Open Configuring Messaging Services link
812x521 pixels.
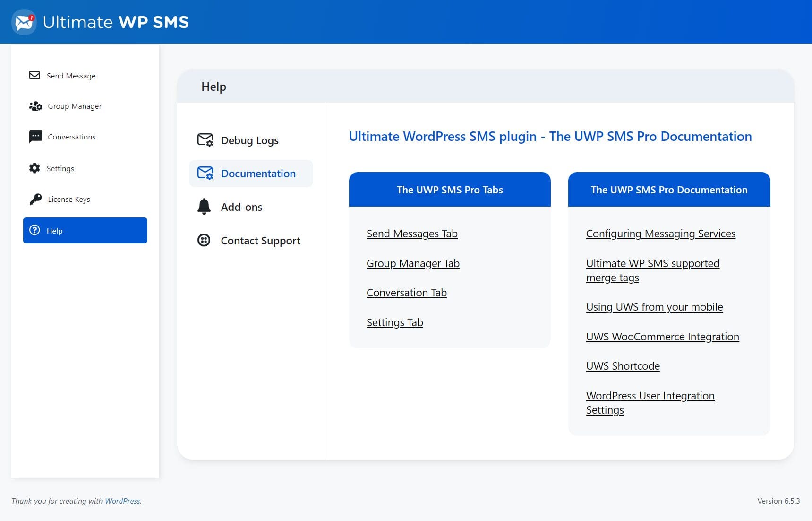tap(661, 234)
